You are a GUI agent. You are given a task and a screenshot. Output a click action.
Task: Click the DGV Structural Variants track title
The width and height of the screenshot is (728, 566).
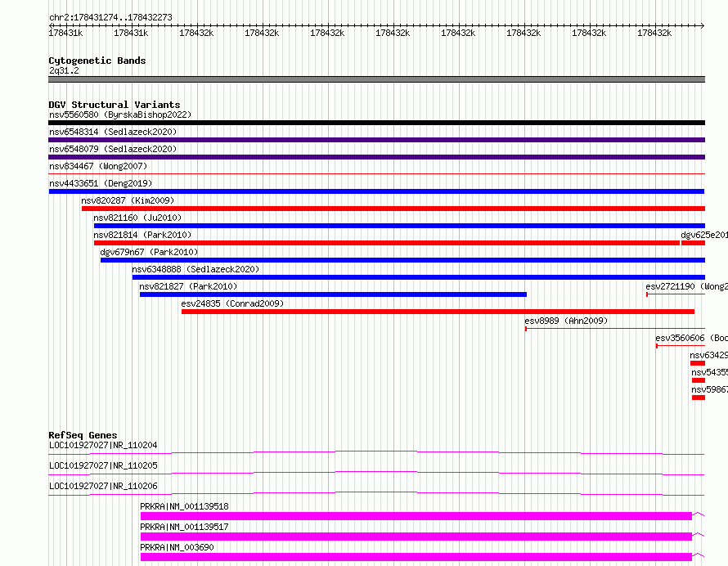coord(115,105)
